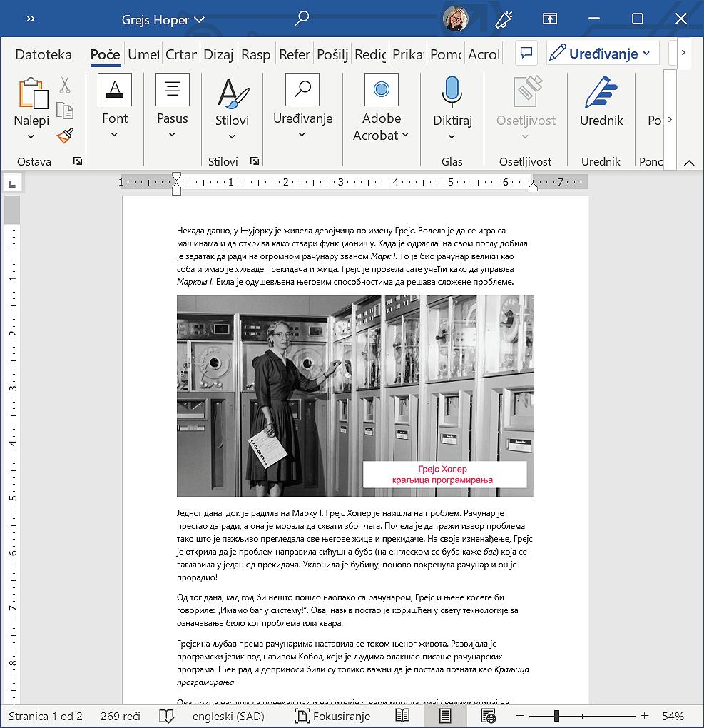Zoom out with the minus button
Screen dimensions: 704x728
click(520, 716)
